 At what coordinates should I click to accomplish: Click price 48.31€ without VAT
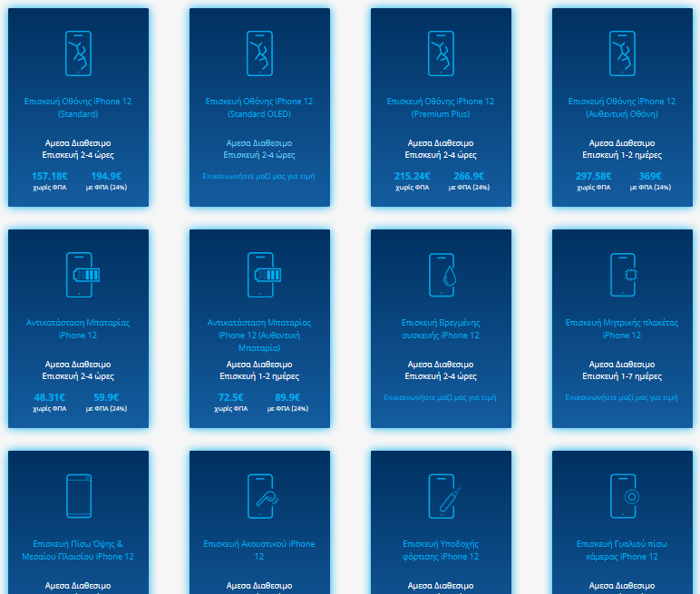(x=50, y=397)
